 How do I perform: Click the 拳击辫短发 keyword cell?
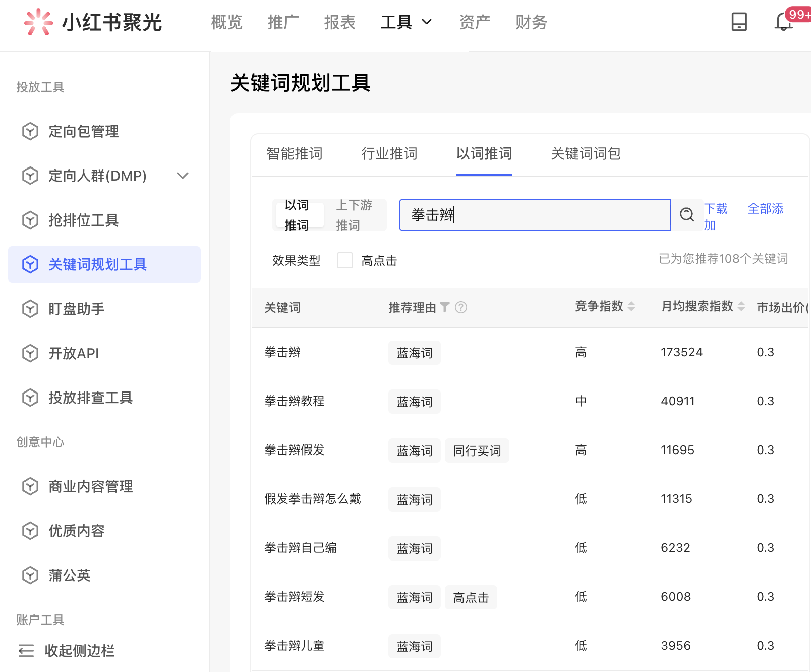click(x=295, y=597)
